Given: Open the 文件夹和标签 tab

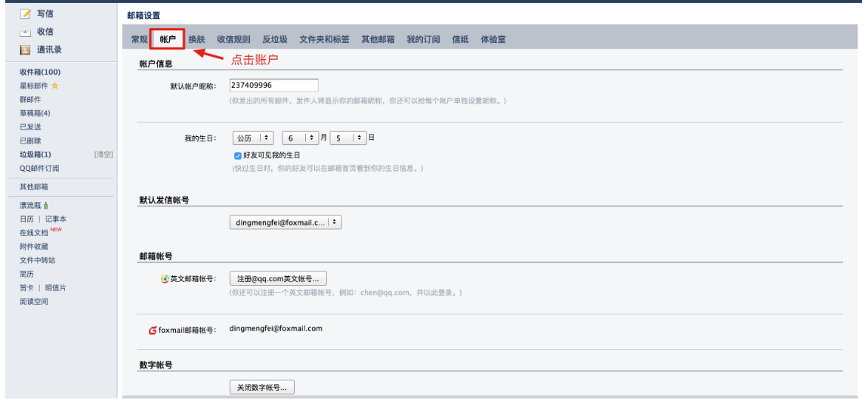Looking at the screenshot, I should coord(324,39).
